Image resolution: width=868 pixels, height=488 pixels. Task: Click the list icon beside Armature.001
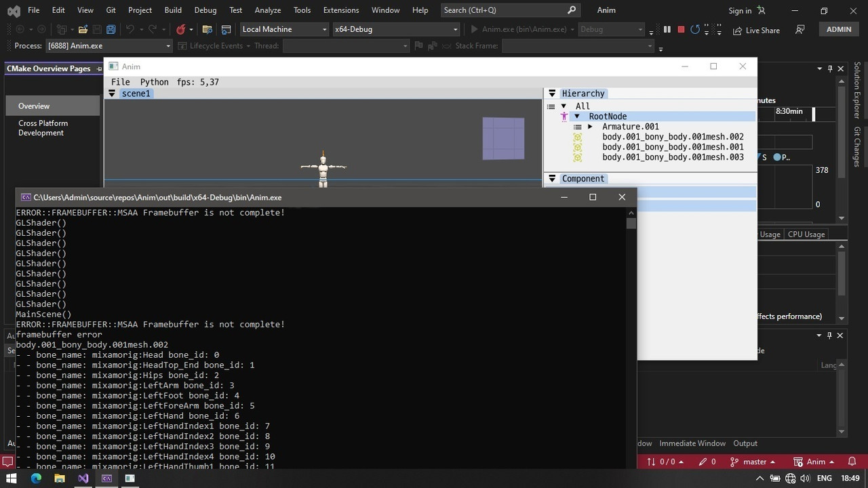point(578,127)
